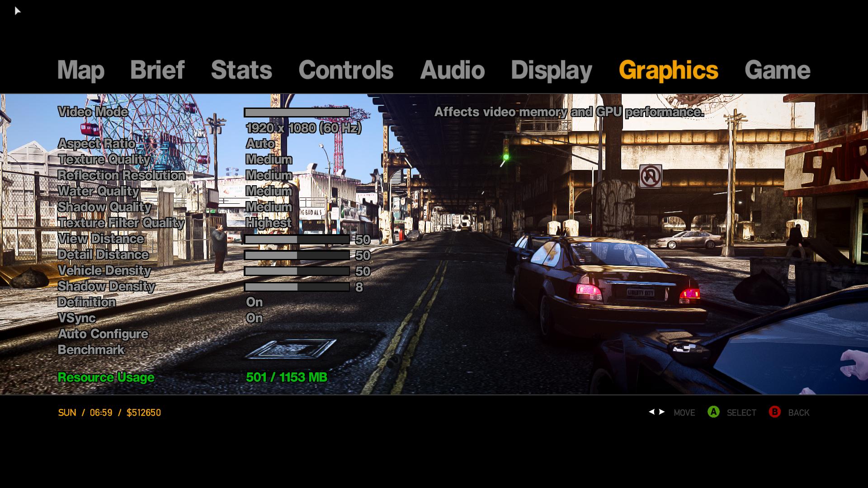
Task: Toggle the VSync On setting
Action: tap(254, 318)
